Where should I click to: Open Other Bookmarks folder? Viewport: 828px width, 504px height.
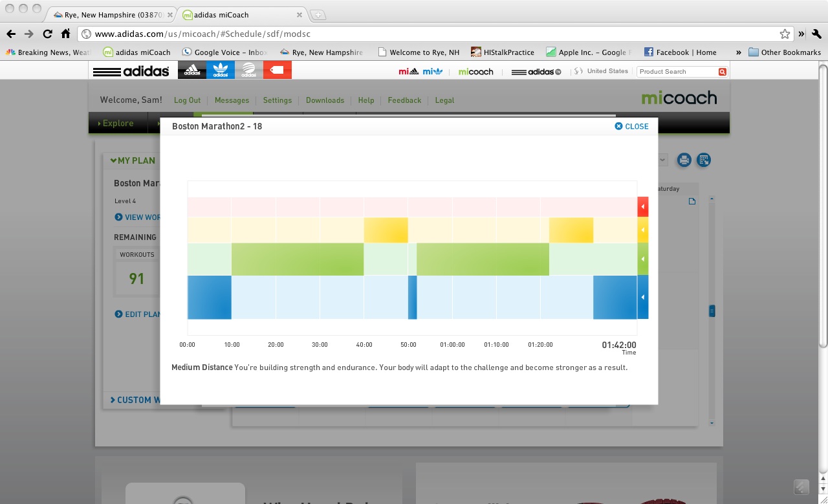point(785,52)
